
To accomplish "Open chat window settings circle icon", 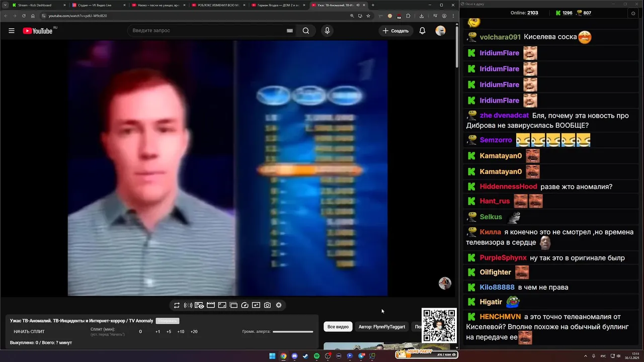I will pos(633,13).
